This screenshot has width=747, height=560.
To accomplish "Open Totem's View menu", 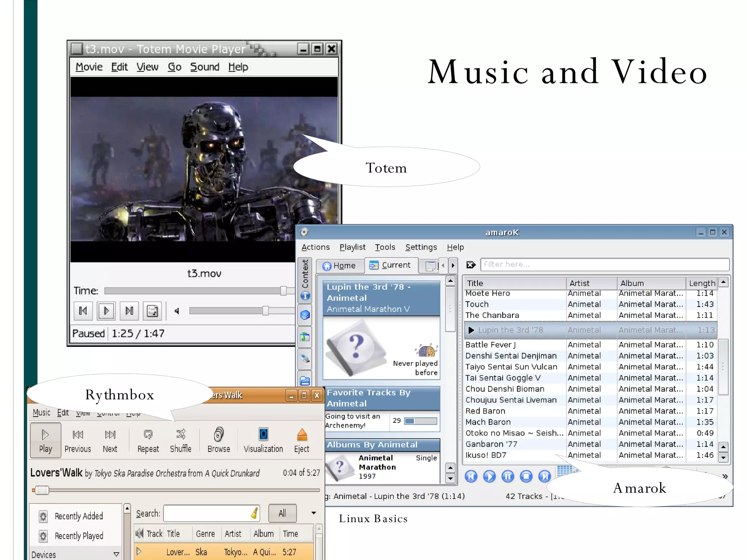I will click(147, 67).
